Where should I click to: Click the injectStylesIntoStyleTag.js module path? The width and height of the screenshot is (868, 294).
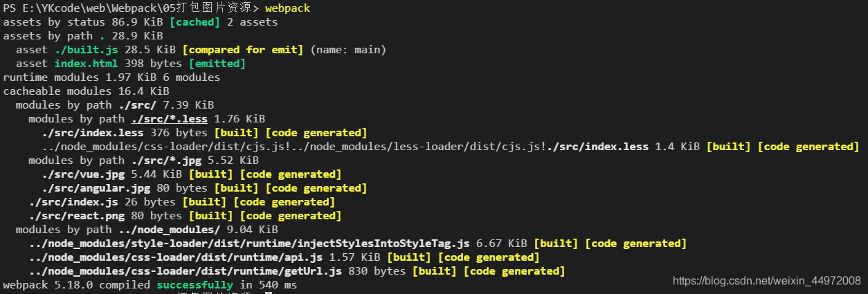point(249,244)
